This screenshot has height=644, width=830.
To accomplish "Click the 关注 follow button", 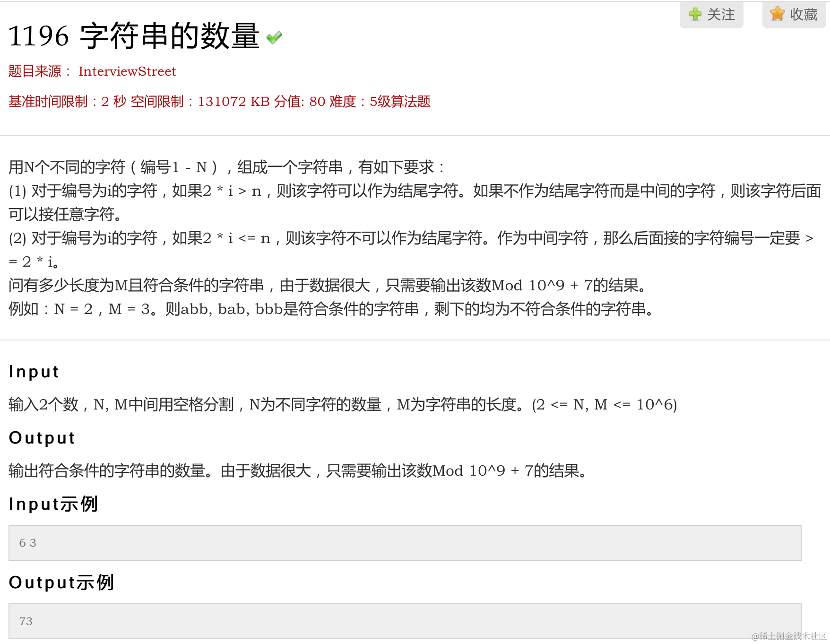I will (711, 14).
